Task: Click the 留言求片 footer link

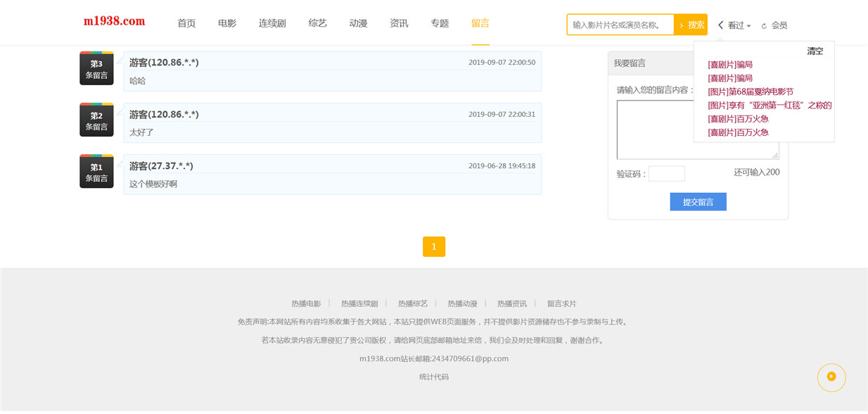Action: [x=562, y=304]
